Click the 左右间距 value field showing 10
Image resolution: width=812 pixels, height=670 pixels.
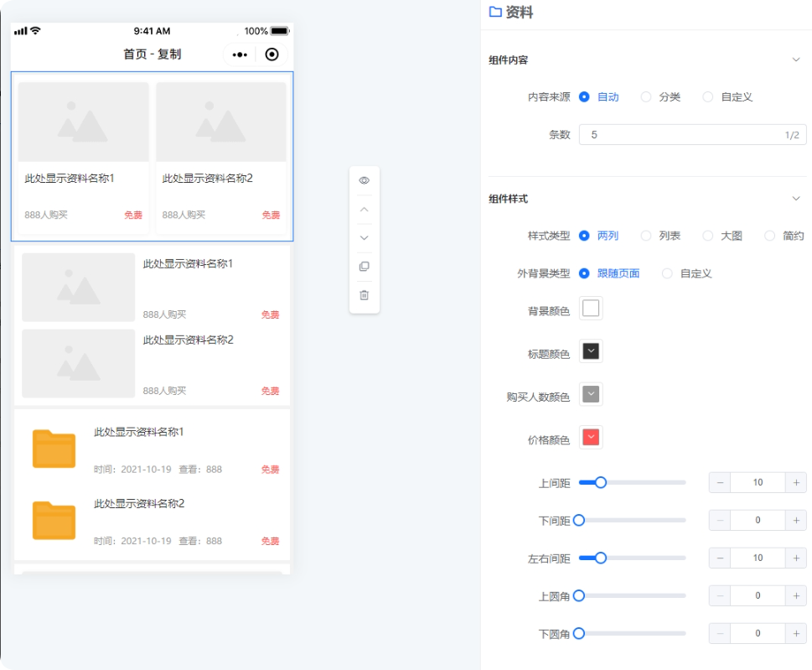coord(758,558)
